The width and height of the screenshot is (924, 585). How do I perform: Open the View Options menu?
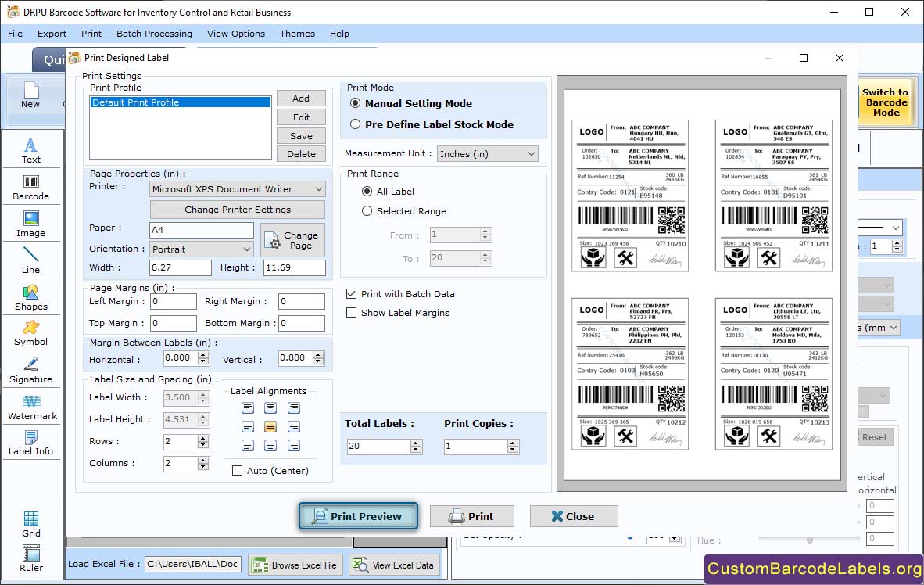coord(236,34)
